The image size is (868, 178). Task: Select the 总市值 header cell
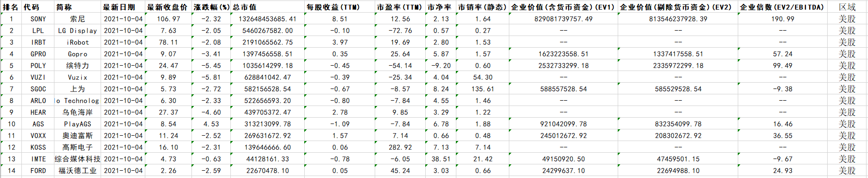[268, 7]
